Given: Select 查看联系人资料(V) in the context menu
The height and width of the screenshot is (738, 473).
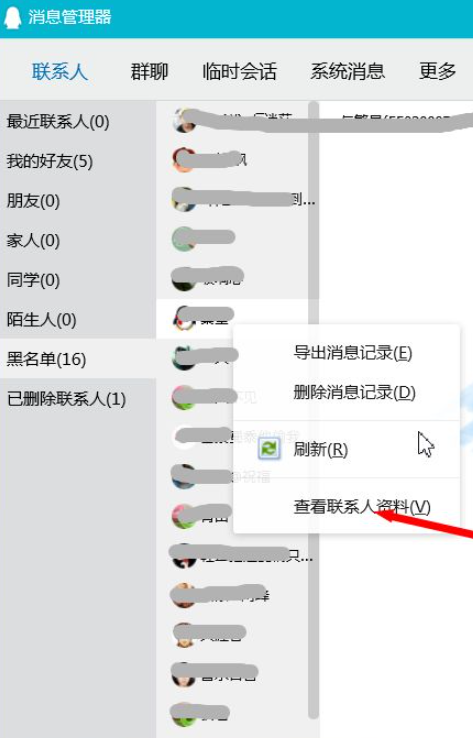Looking at the screenshot, I should (362, 507).
